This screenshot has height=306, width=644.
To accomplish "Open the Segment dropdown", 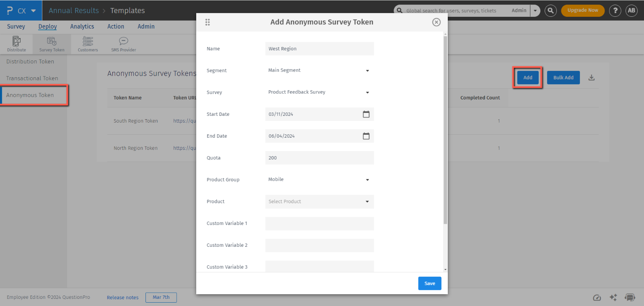I will (367, 71).
